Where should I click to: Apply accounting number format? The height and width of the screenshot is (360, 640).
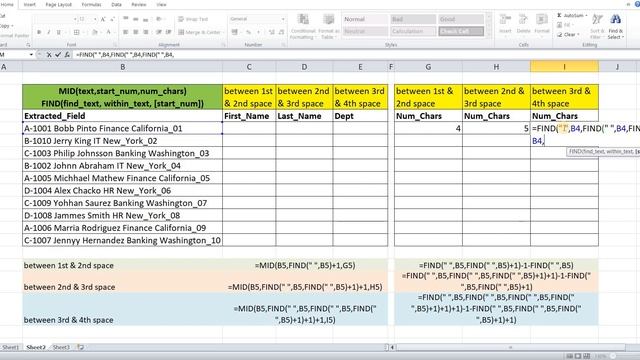(x=236, y=32)
